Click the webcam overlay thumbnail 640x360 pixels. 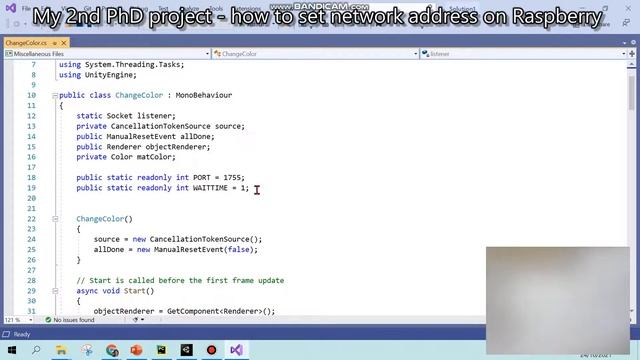pyautogui.click(x=558, y=300)
